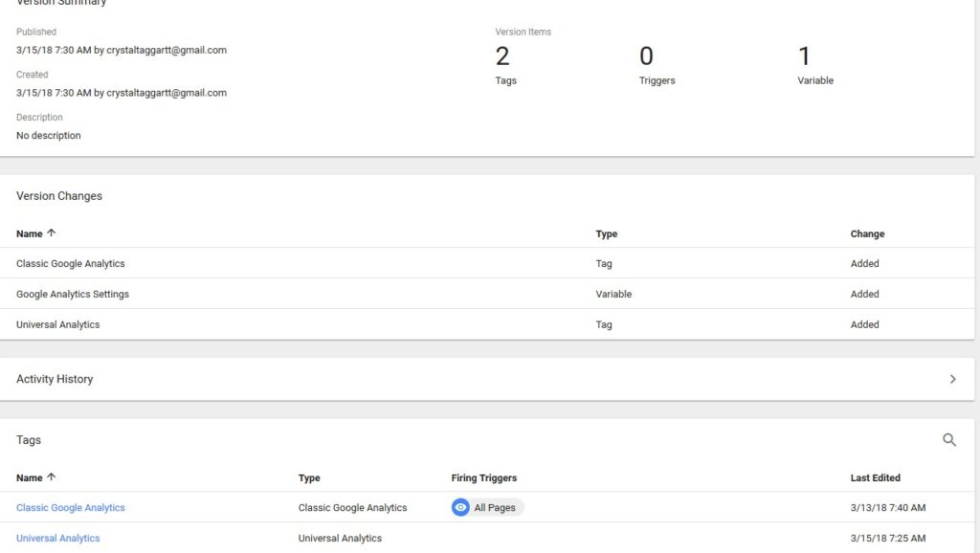Open the Universal Analytics tag link
The image size is (980, 553).
(x=58, y=538)
